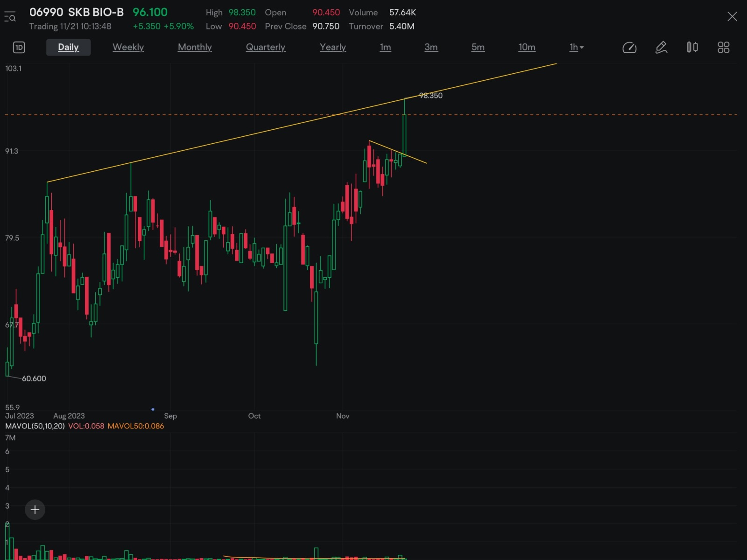Click the Prev Close 90.750 value

coord(326,27)
